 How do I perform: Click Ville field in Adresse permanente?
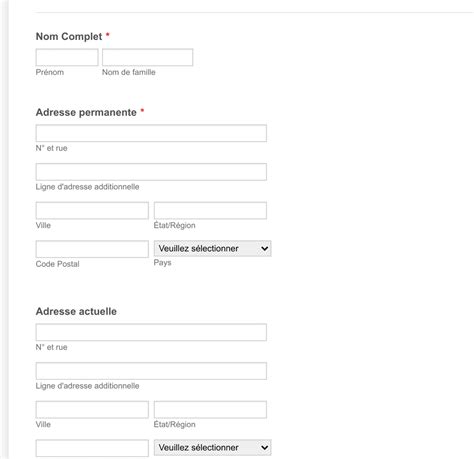tap(92, 210)
